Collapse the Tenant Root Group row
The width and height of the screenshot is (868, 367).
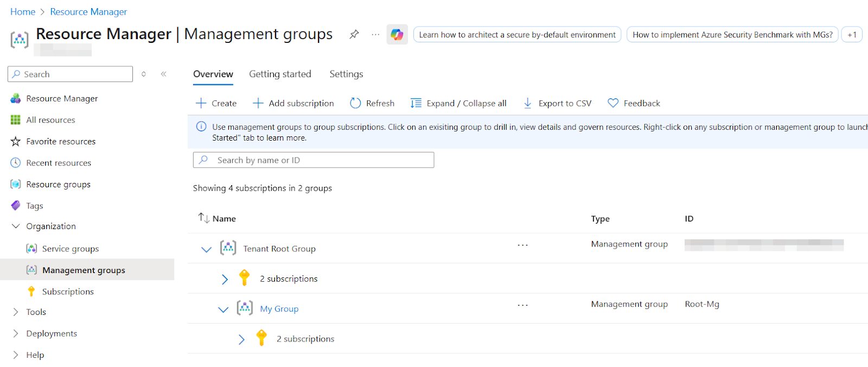(206, 249)
